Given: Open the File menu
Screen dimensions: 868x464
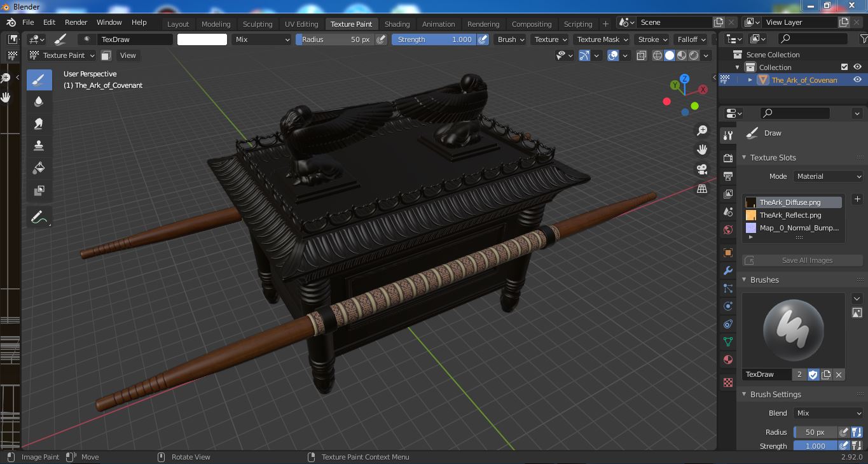Looking at the screenshot, I should (28, 22).
